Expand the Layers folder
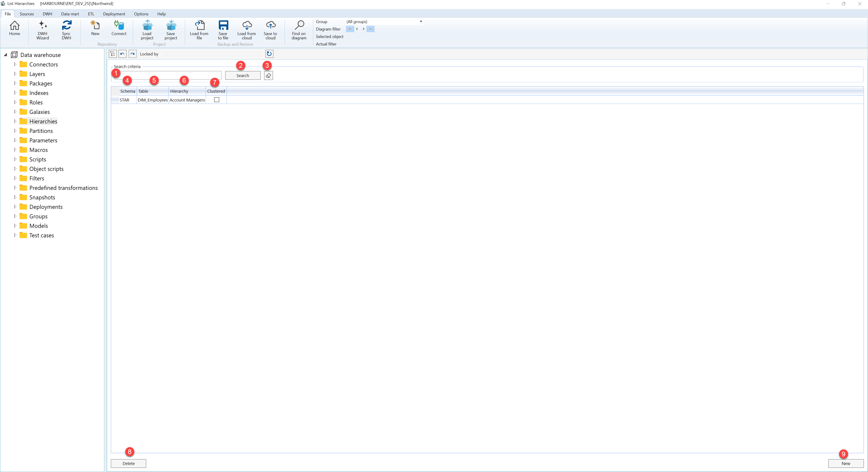 [x=15, y=73]
